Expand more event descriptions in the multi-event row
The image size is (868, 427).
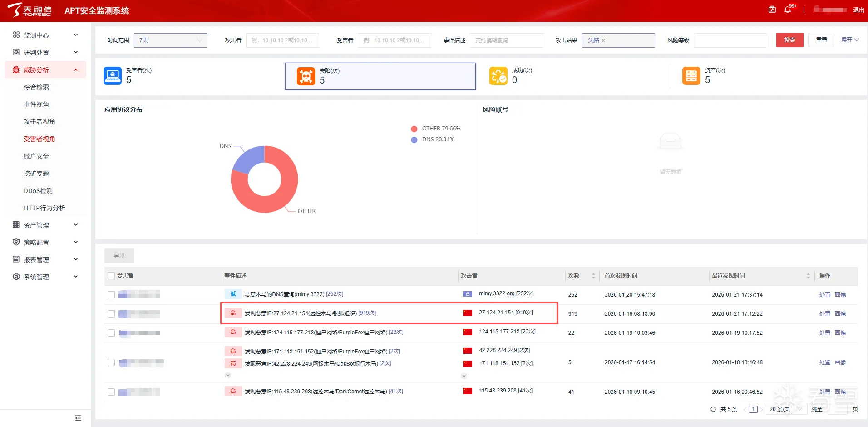point(228,375)
